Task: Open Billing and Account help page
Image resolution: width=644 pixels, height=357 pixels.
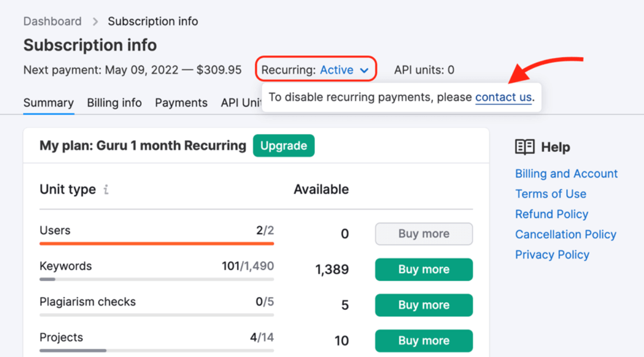Action: (566, 174)
